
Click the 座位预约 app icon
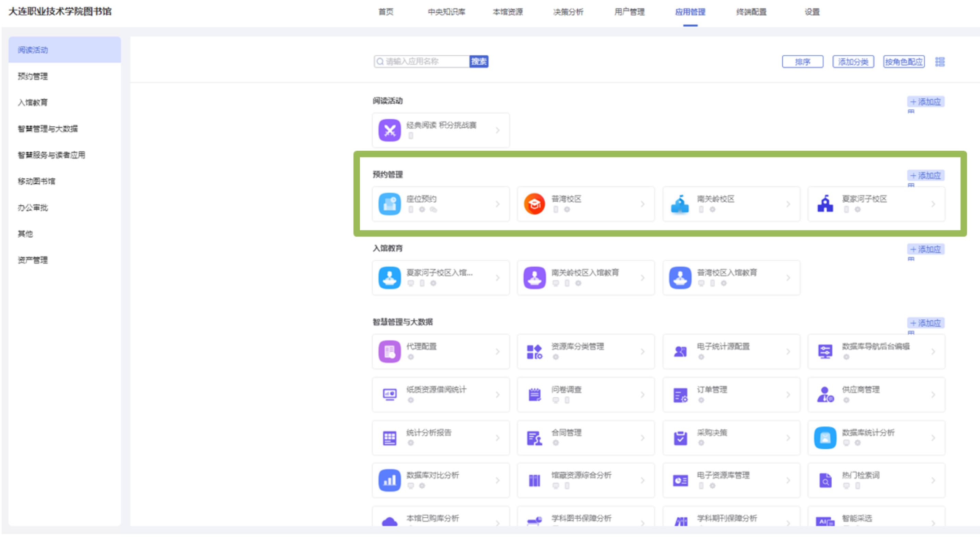coord(389,204)
